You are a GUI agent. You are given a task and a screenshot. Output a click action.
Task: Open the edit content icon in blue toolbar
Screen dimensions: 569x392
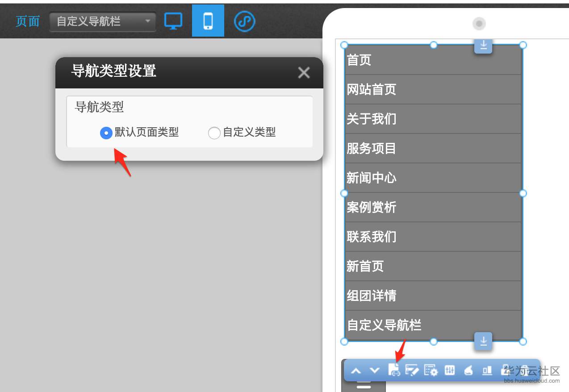[x=413, y=370]
